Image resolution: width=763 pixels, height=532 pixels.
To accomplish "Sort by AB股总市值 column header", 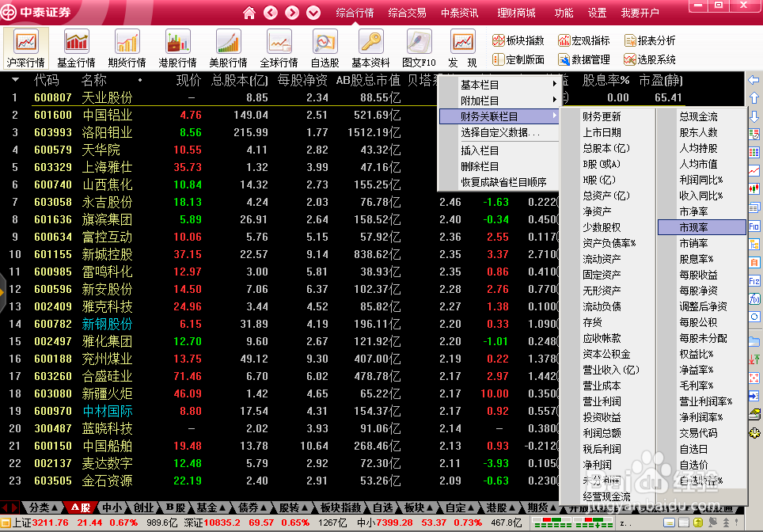I will coord(368,80).
